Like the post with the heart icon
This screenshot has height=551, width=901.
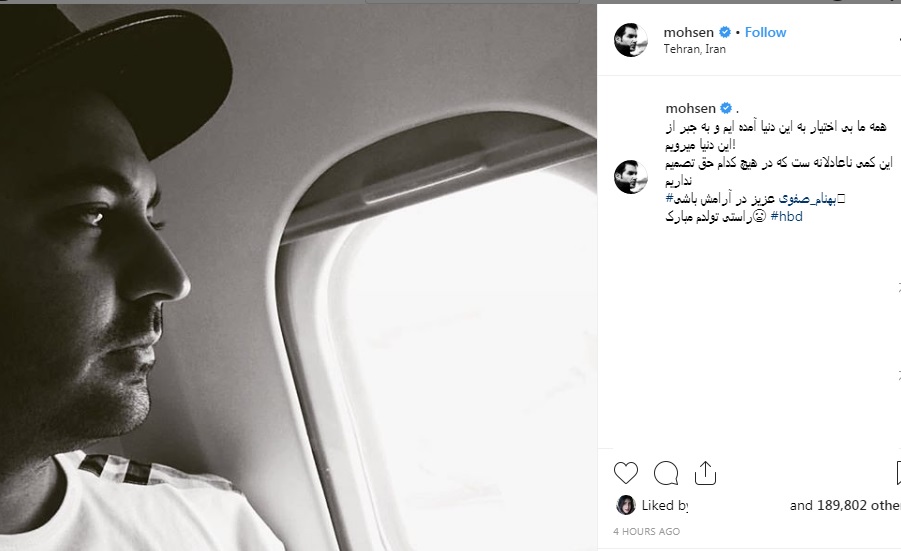click(626, 473)
